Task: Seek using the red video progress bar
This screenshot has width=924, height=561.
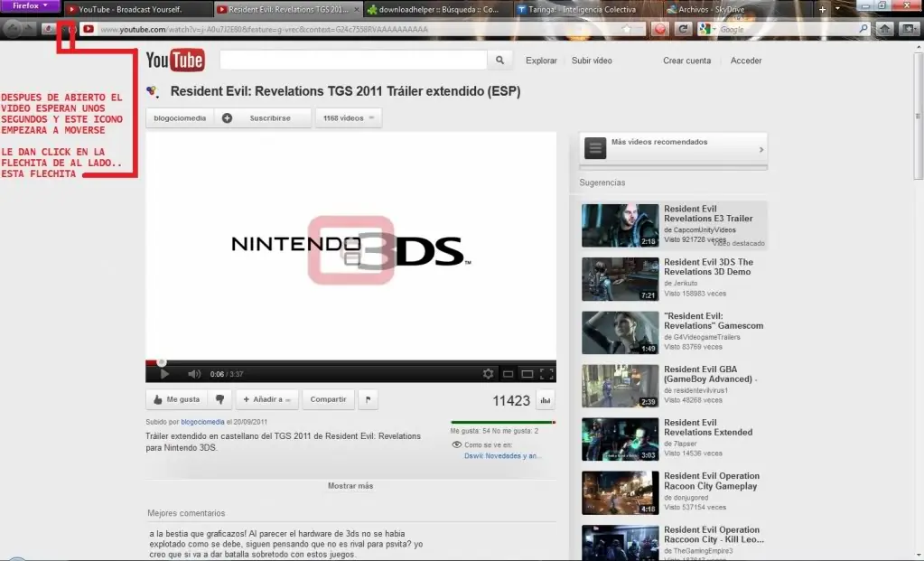Action: pyautogui.click(x=350, y=362)
